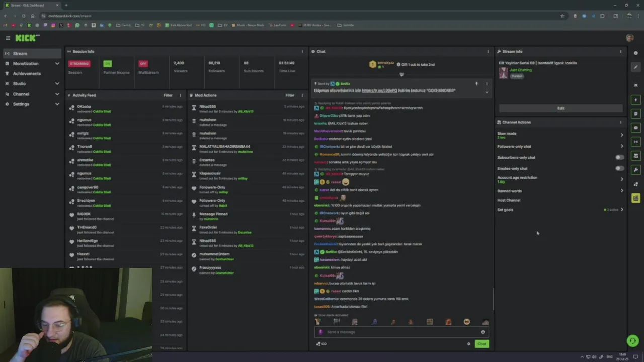Click the chat scrollbar
644x362 pixels.
click(x=493, y=299)
